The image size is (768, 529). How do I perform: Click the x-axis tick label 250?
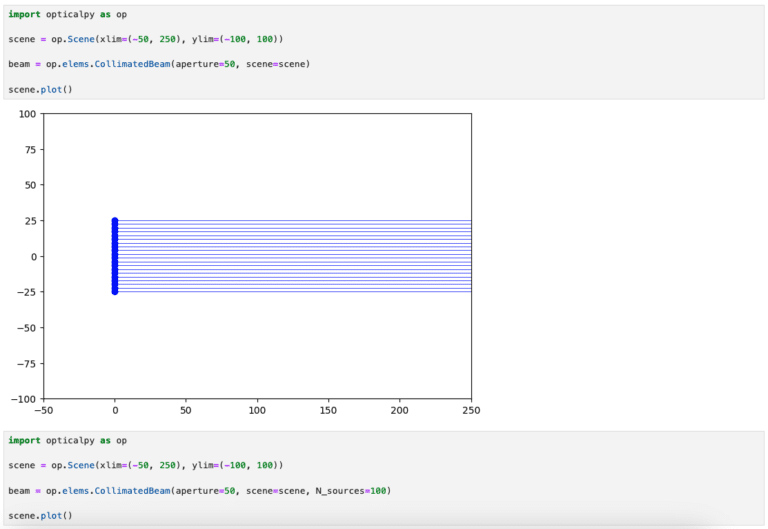471,410
